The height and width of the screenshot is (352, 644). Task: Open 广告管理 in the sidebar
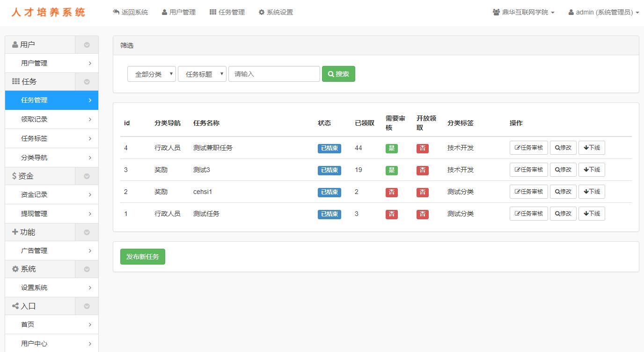[51, 251]
